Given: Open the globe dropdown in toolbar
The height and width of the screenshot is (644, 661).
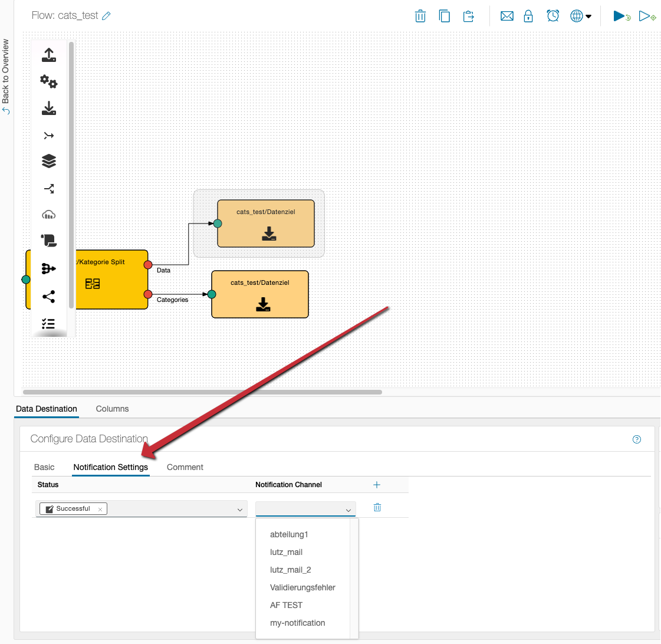Looking at the screenshot, I should pos(580,16).
